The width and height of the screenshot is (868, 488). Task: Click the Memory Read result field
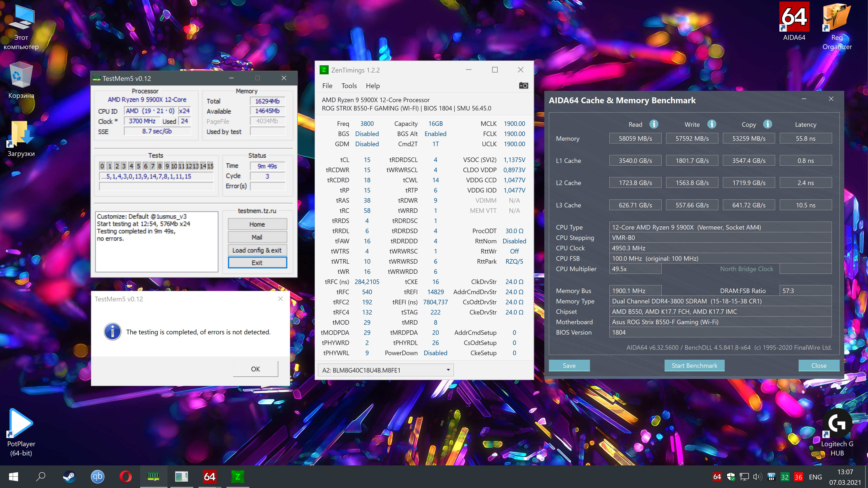635,138
